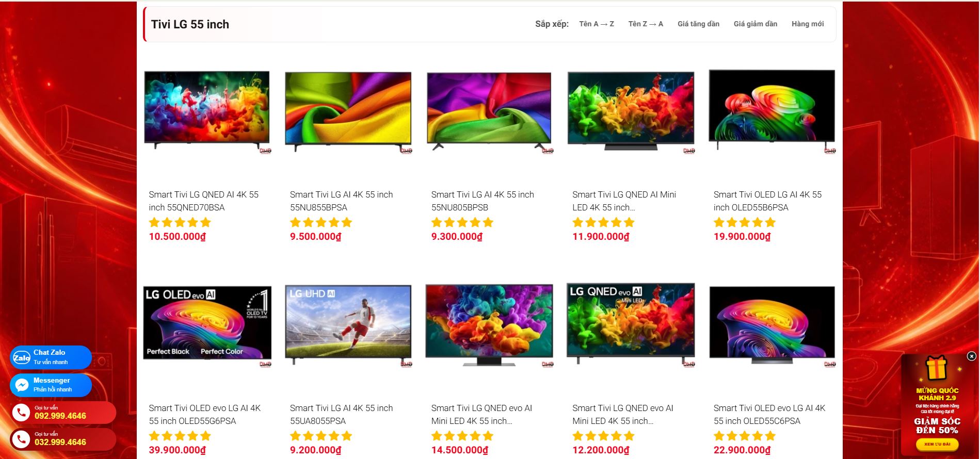Open Smart Tivi LG 55NU855BPSA link
980x459 pixels.
[x=341, y=201]
